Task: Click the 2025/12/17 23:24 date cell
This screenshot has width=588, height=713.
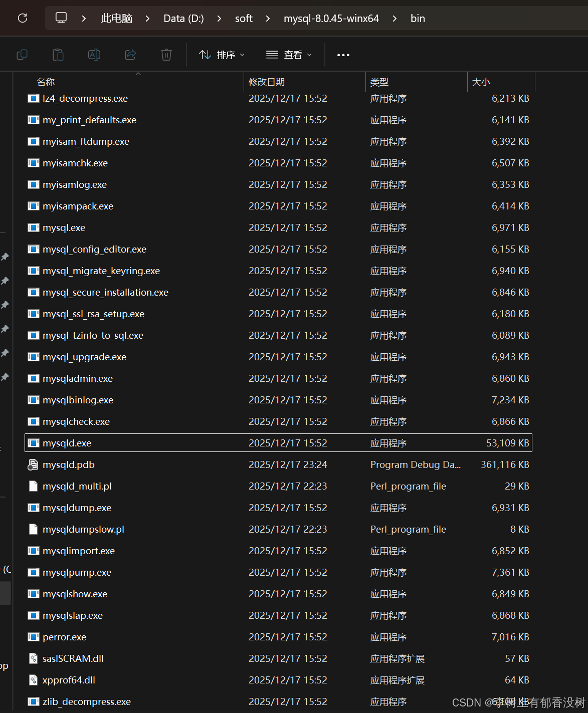Action: pyautogui.click(x=288, y=464)
